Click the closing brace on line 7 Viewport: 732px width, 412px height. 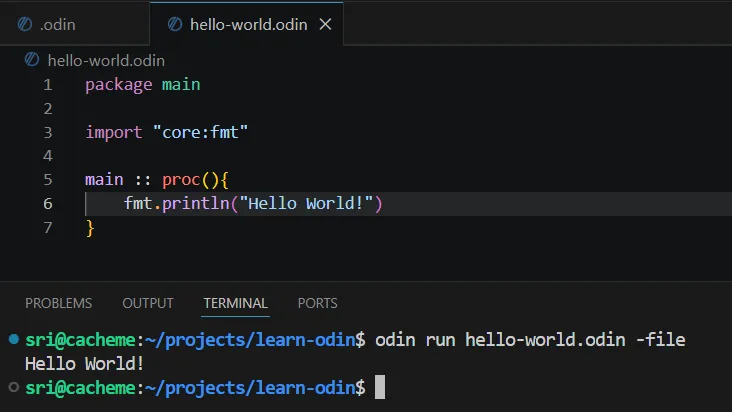pos(90,228)
